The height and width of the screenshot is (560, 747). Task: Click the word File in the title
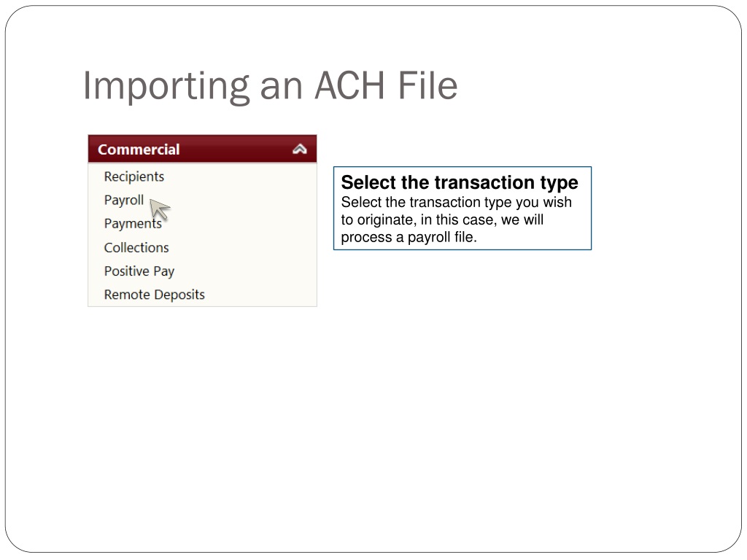tap(427, 85)
